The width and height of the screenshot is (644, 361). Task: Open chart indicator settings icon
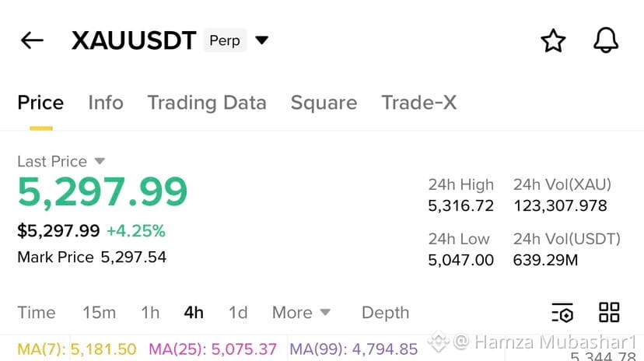pyautogui.click(x=562, y=313)
